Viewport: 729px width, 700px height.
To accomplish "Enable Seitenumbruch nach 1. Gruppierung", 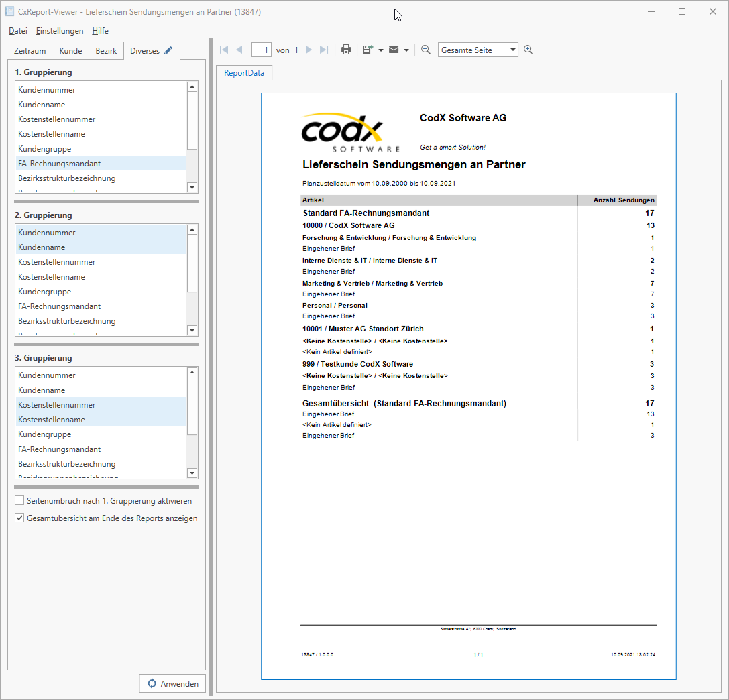I will [x=19, y=501].
